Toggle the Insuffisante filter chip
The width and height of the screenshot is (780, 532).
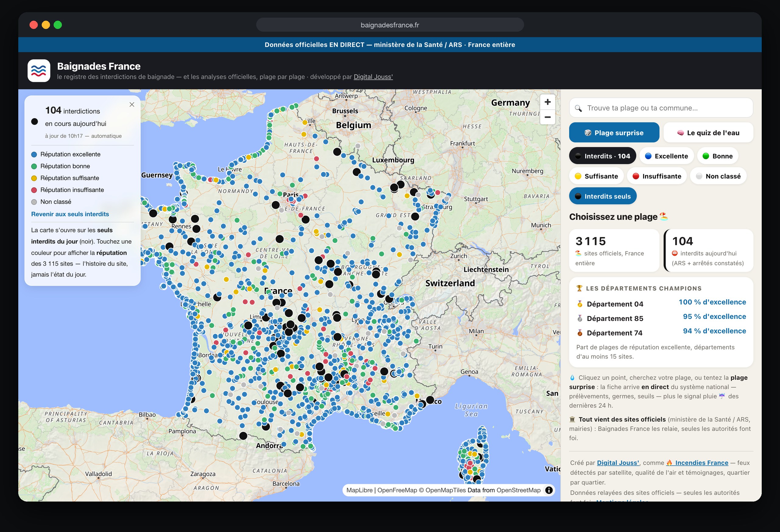(657, 176)
